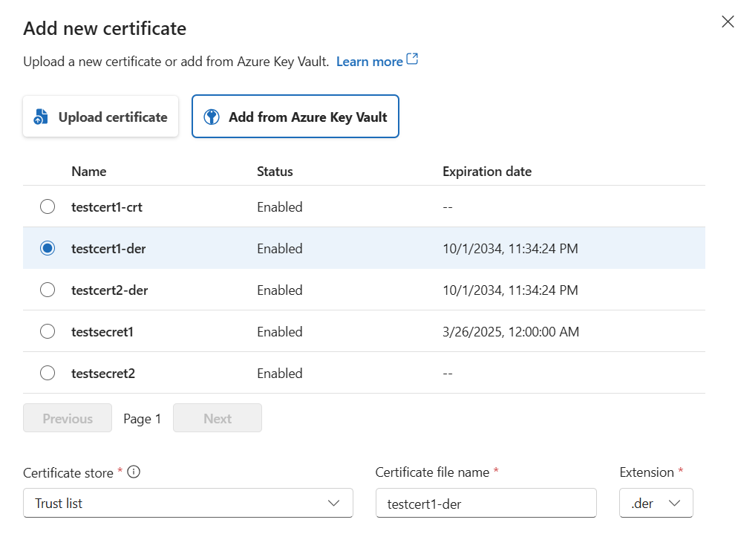Click the Extension field label
This screenshot has height=560, width=738.
[647, 472]
